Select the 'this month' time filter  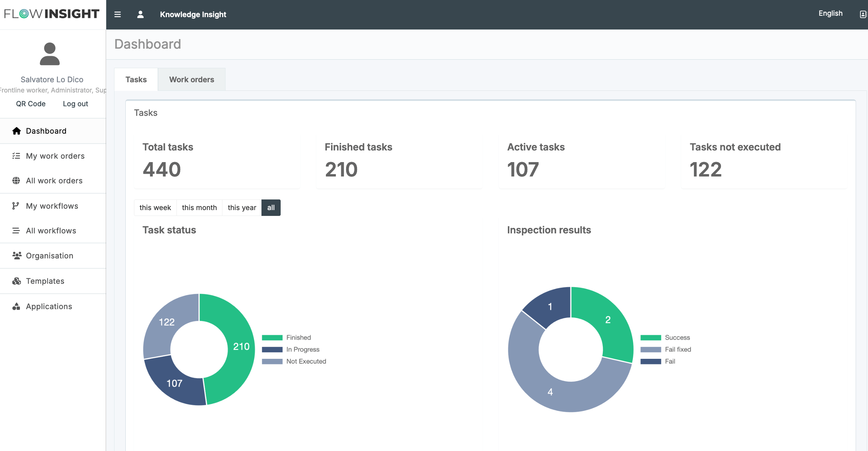[199, 208]
